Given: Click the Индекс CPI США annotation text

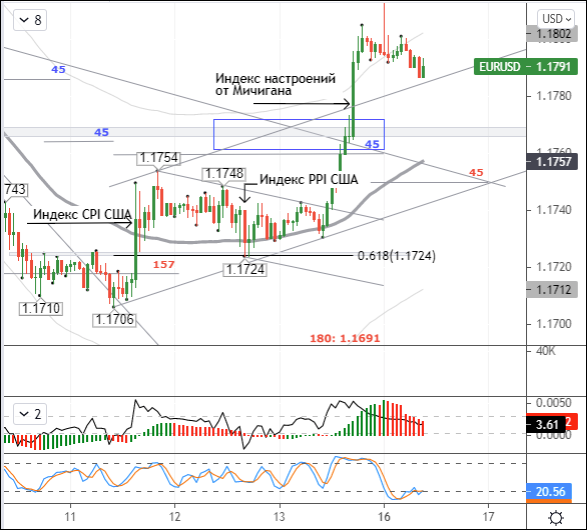Looking at the screenshot, I should coord(82,214).
